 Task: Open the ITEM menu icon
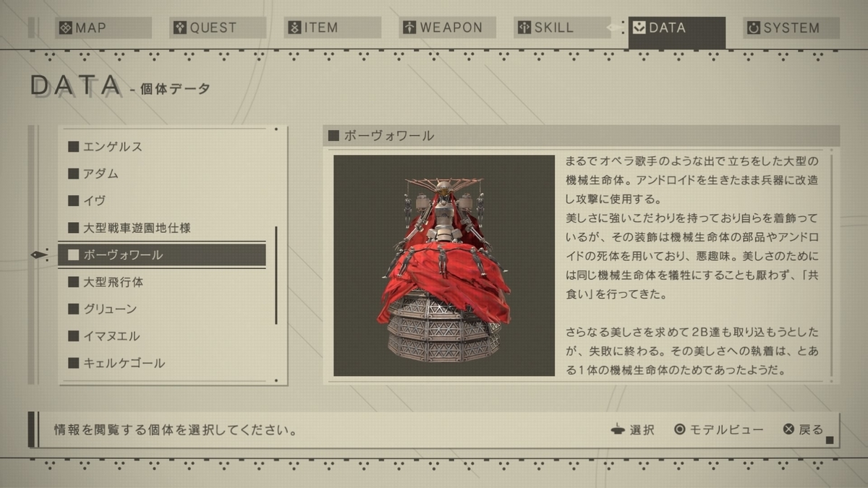point(294,28)
